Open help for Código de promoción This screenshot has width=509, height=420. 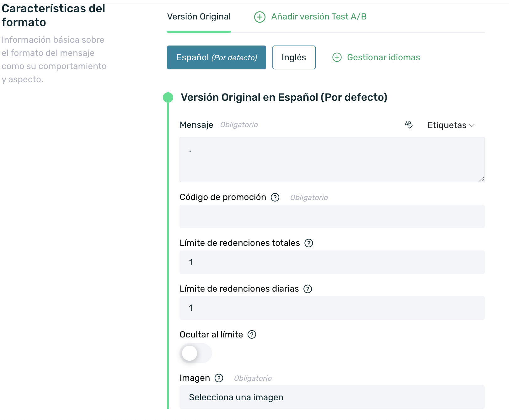[275, 197]
